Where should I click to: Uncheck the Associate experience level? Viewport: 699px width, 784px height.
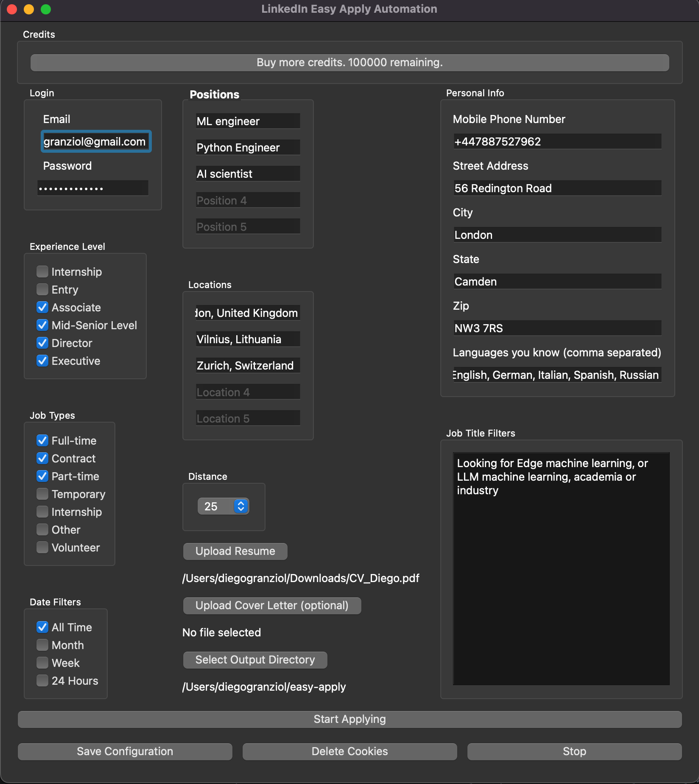coord(42,307)
